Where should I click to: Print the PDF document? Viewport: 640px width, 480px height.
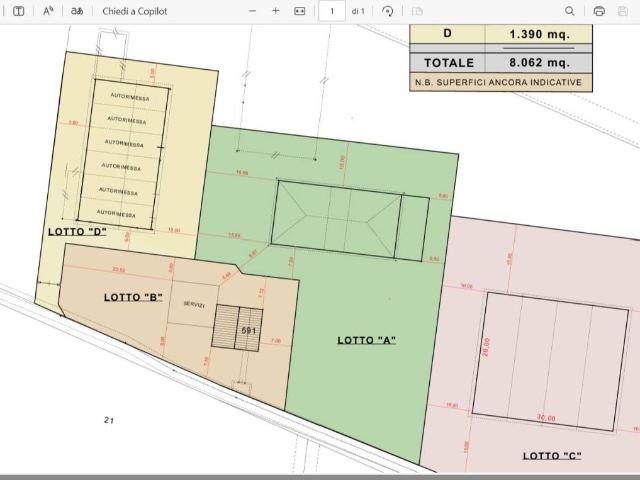click(x=599, y=11)
